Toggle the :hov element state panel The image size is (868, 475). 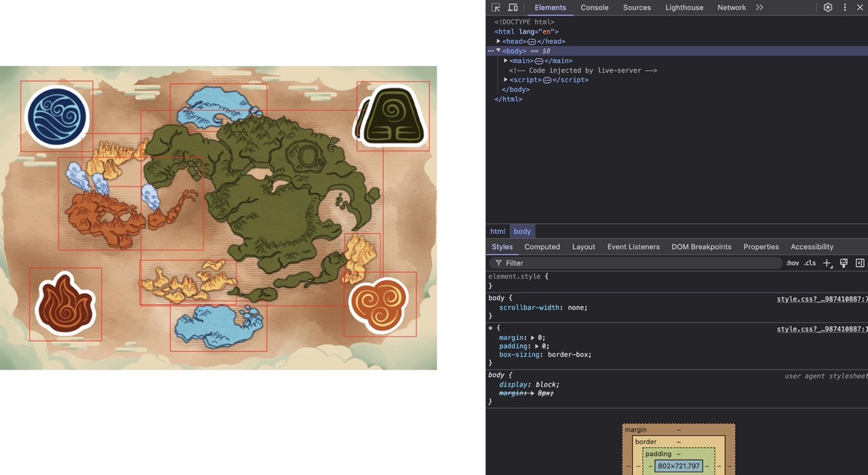(792, 263)
